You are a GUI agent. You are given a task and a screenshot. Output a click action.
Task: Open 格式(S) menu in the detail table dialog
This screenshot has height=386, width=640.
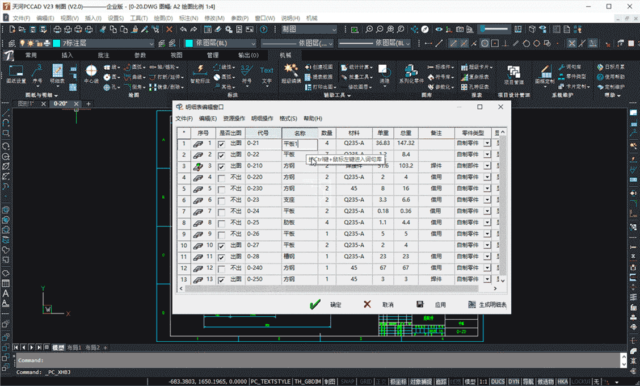point(288,118)
